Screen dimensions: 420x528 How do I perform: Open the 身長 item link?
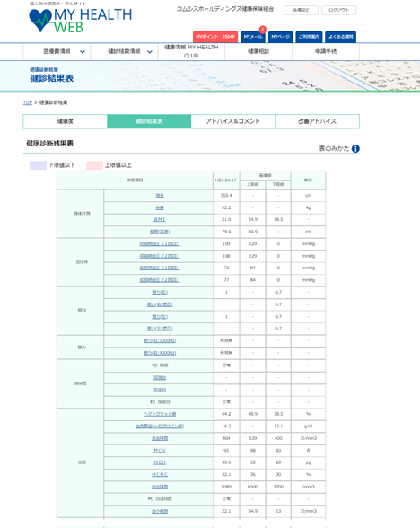(x=160, y=196)
